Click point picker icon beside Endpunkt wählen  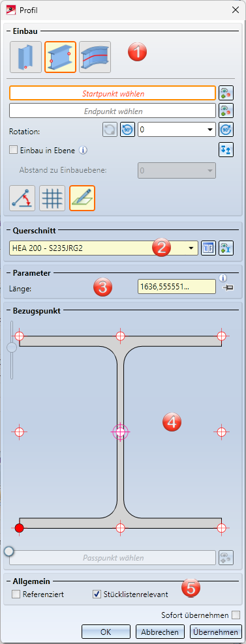coord(226,110)
